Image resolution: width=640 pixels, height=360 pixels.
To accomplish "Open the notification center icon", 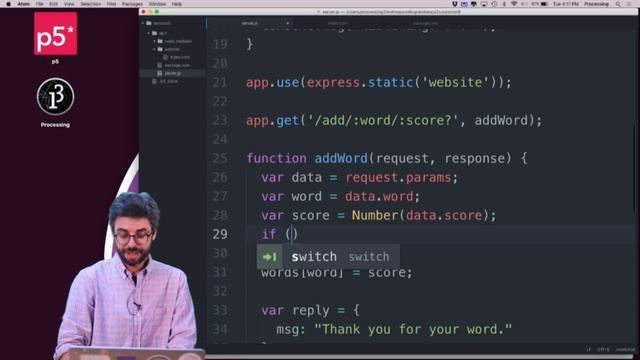I will tap(629, 4).
